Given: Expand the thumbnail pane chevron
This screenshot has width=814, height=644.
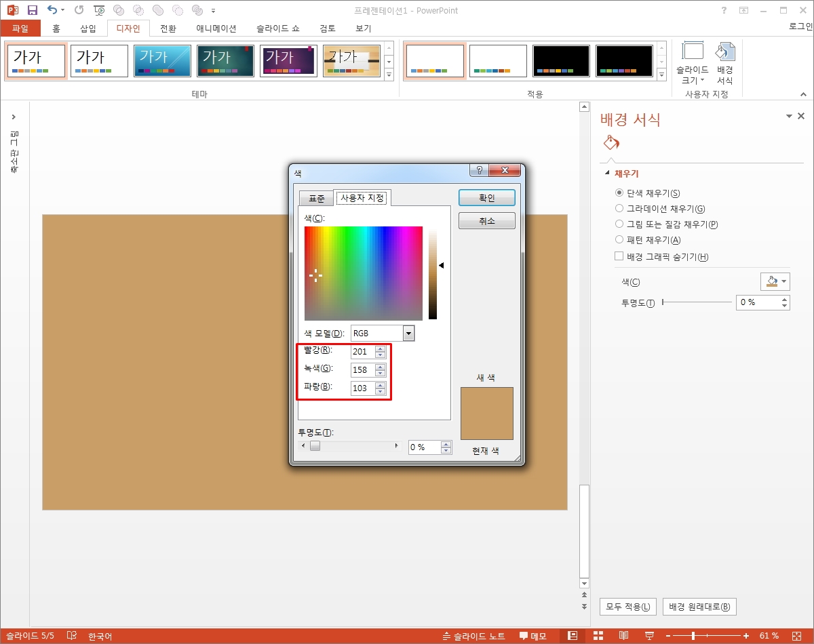Looking at the screenshot, I should 14,117.
